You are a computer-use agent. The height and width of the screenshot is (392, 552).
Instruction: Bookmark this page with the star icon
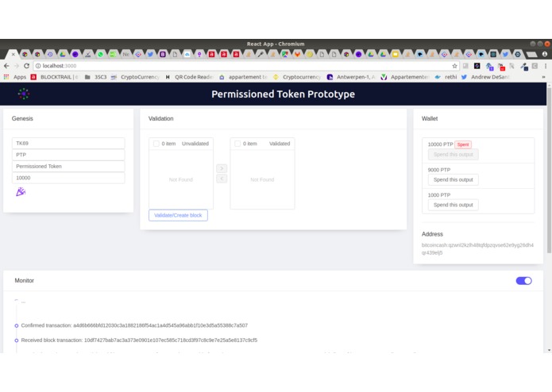(454, 66)
